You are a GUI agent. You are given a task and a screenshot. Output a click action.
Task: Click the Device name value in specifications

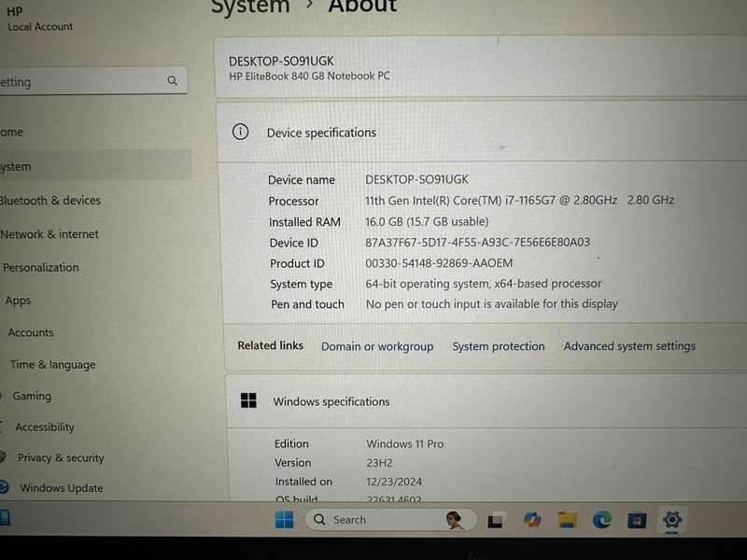pos(416,179)
